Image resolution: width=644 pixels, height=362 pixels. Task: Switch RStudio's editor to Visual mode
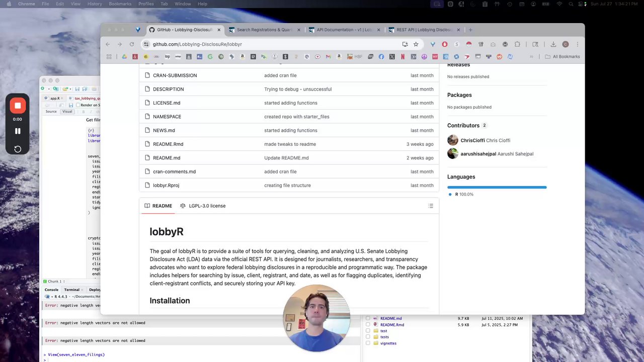point(67,112)
